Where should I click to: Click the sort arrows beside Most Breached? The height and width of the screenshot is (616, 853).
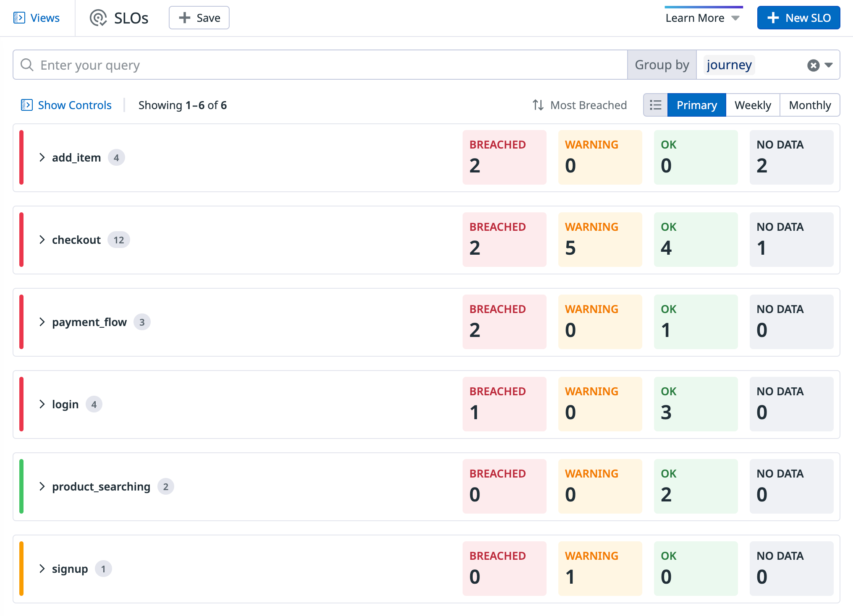(539, 105)
